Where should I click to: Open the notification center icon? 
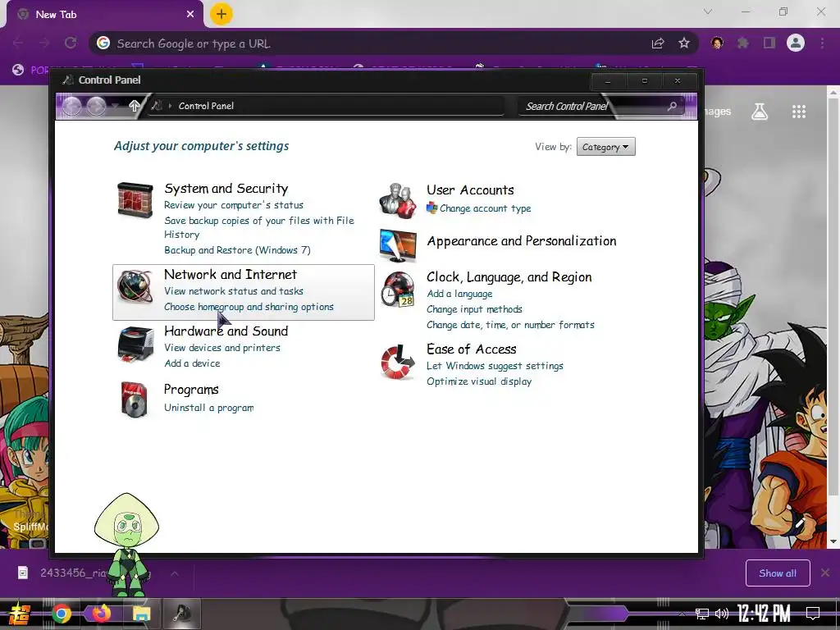point(813,614)
